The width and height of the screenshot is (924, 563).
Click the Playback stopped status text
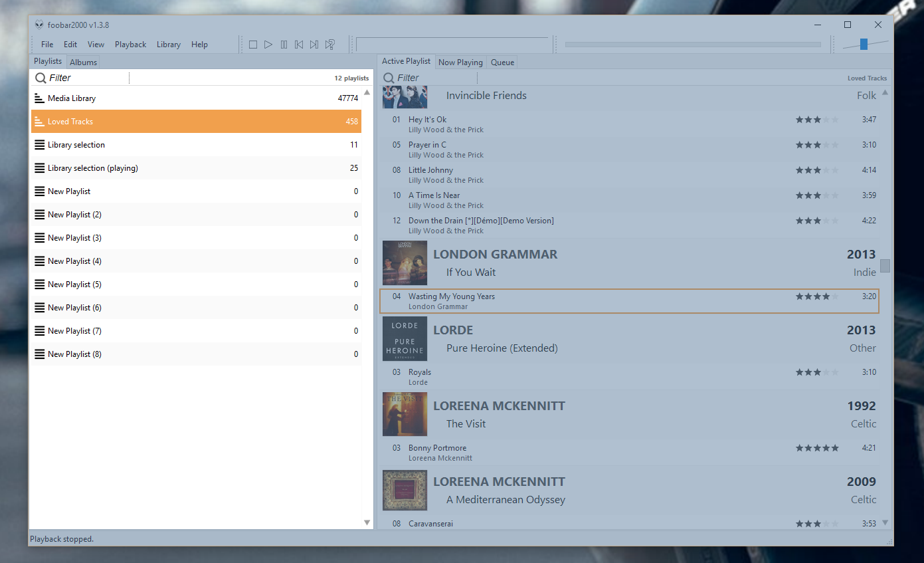(62, 539)
